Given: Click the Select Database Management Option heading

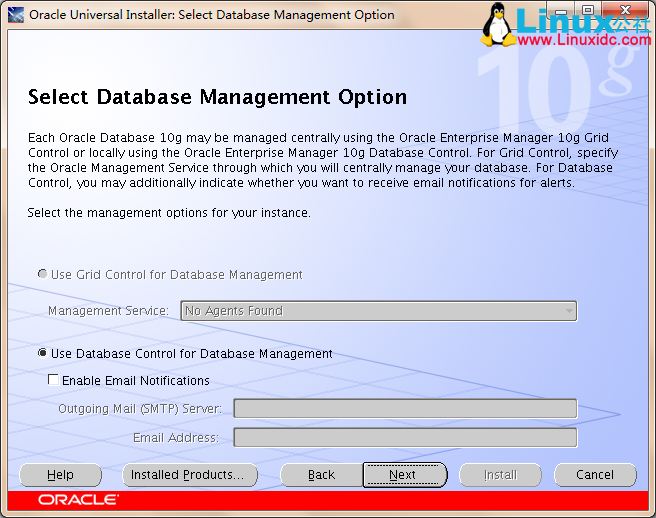Looking at the screenshot, I should [x=217, y=97].
